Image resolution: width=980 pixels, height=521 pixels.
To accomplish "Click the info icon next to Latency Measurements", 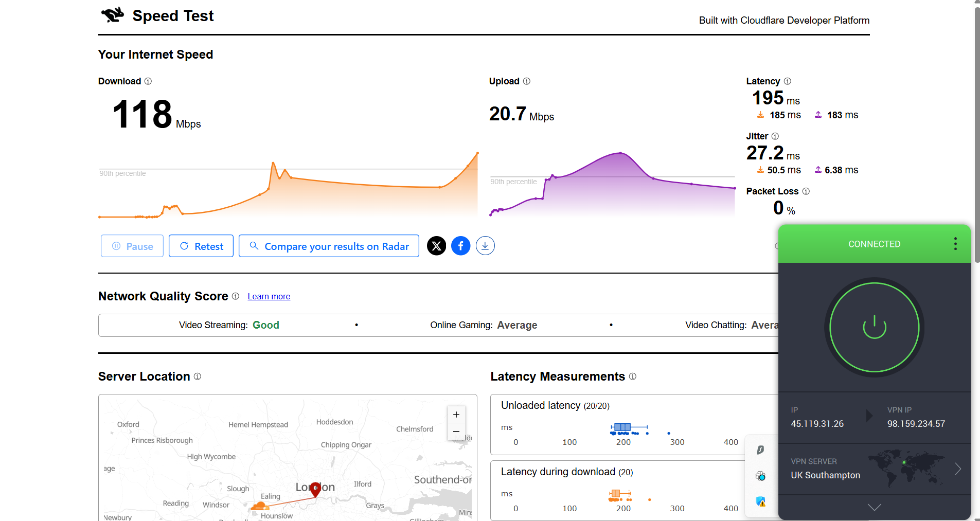I will 632,376.
